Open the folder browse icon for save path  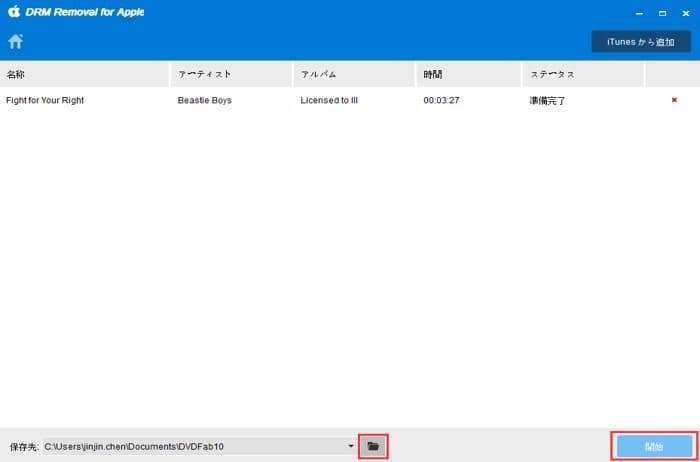click(x=373, y=446)
